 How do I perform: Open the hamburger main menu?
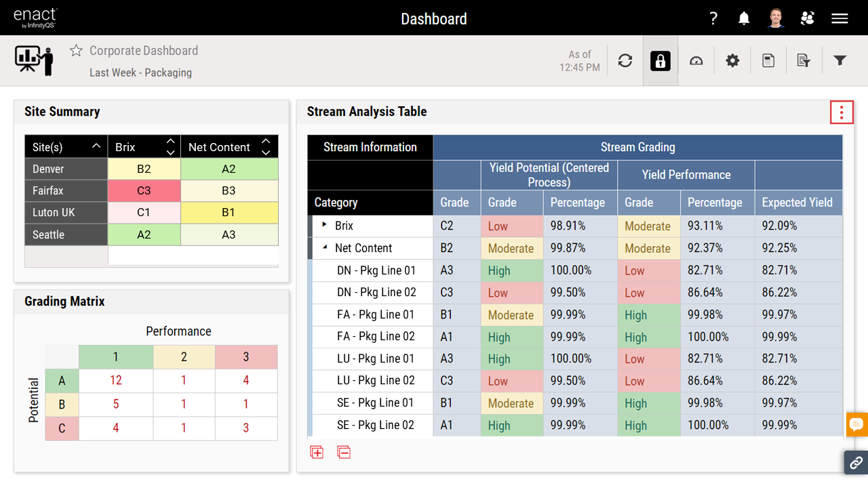[840, 18]
